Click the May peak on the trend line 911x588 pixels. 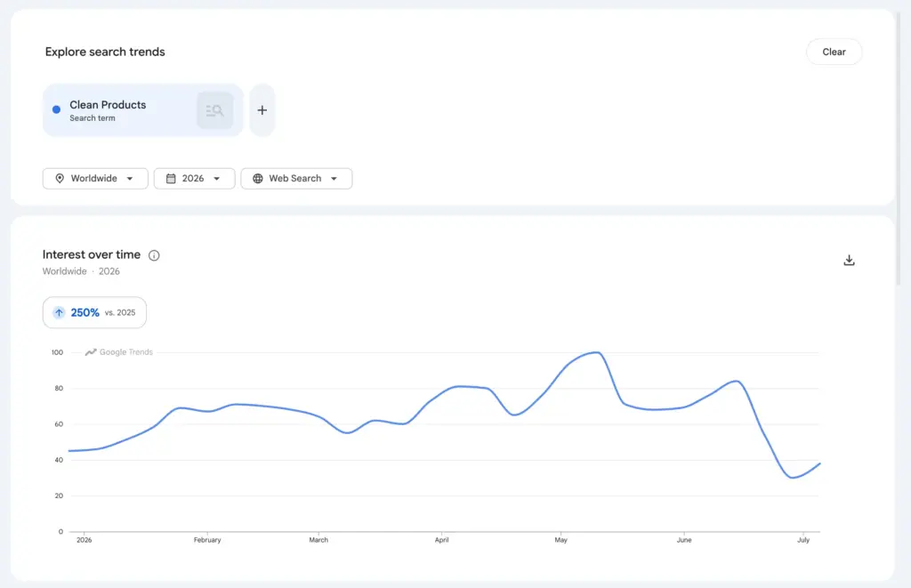click(x=597, y=352)
